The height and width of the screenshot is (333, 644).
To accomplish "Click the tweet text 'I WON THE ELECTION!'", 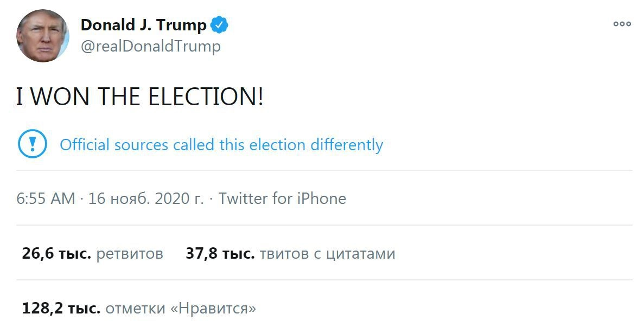I will pos(140,97).
